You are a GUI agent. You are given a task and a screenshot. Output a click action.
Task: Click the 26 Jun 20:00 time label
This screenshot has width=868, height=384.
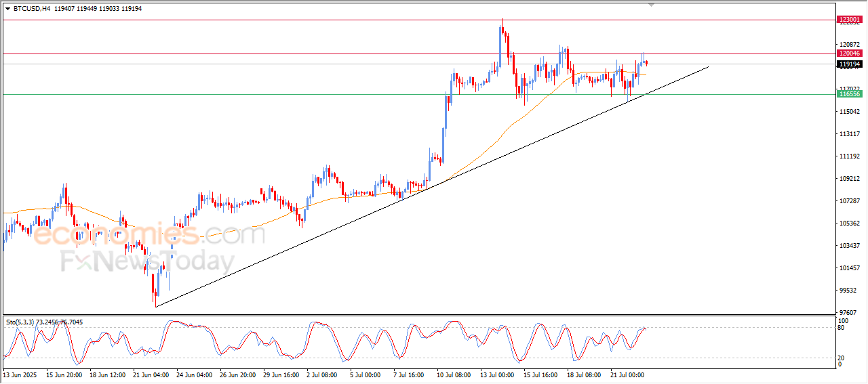pos(237,374)
